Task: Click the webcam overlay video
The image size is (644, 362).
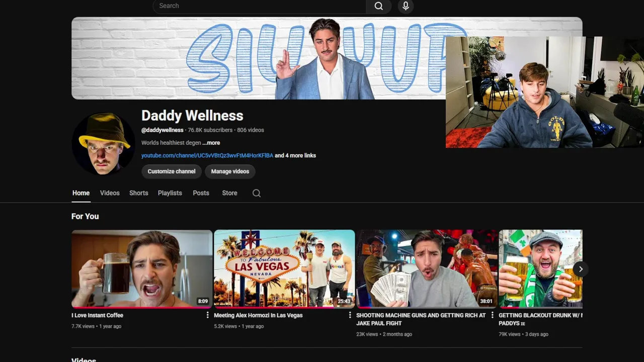Action: 545,92
